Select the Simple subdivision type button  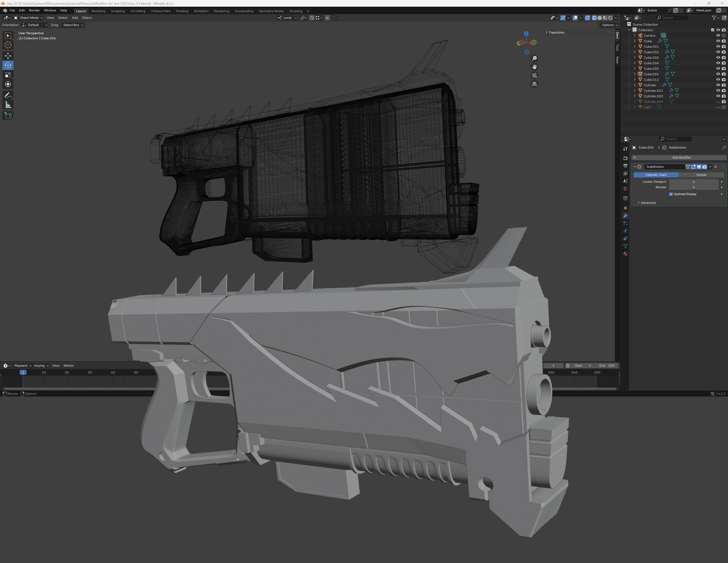click(x=701, y=175)
